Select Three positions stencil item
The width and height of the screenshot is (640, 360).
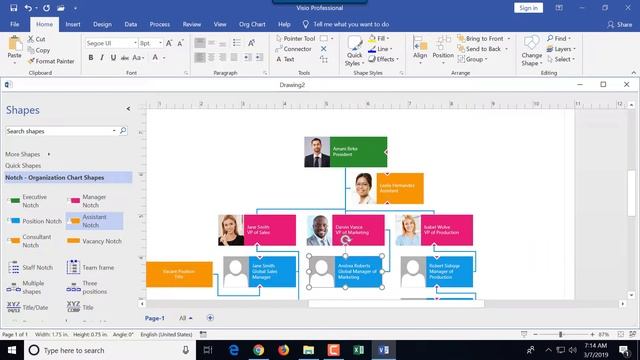pos(87,287)
